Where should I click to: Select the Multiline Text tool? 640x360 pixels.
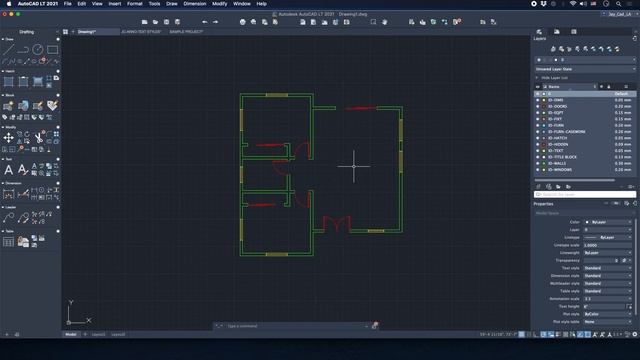[x=9, y=170]
